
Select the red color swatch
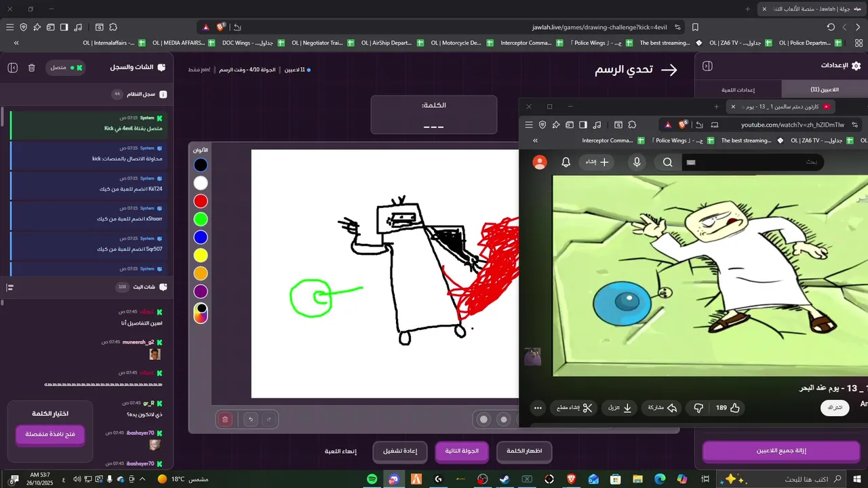pyautogui.click(x=201, y=201)
